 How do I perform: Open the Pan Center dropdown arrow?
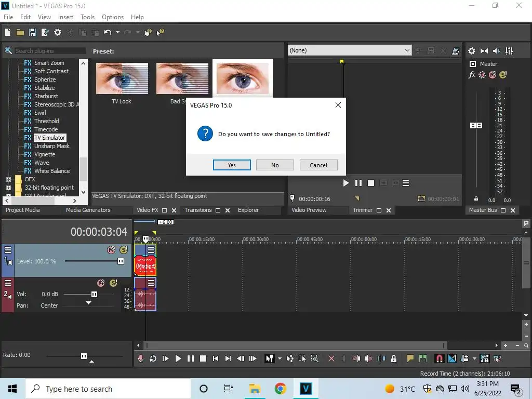[x=88, y=303]
